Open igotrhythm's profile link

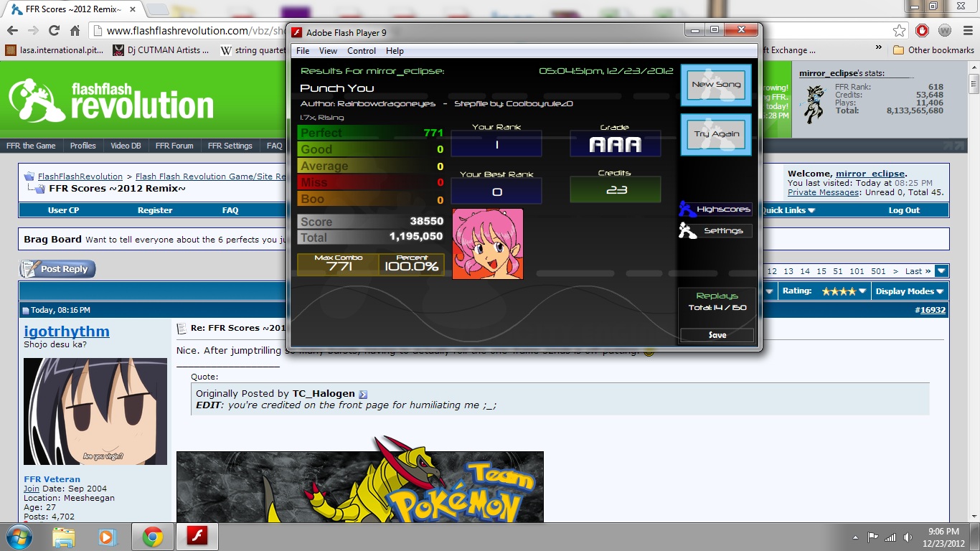click(x=67, y=331)
